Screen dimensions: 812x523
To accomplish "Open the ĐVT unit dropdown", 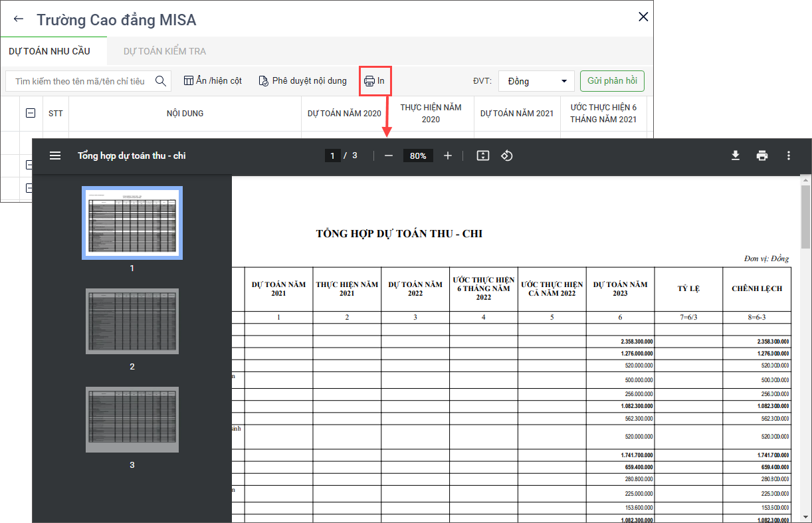I will coord(536,81).
